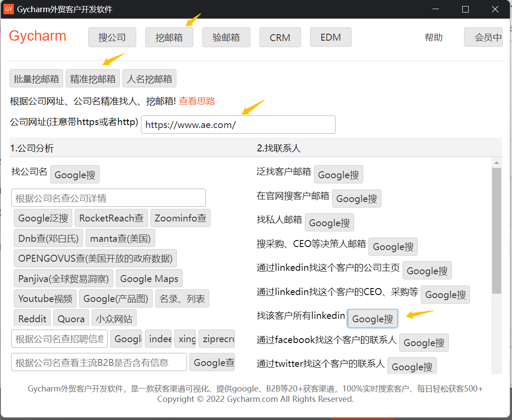Open the 查看思路 link
Viewport: 512px width, 420px height.
pyautogui.click(x=197, y=101)
